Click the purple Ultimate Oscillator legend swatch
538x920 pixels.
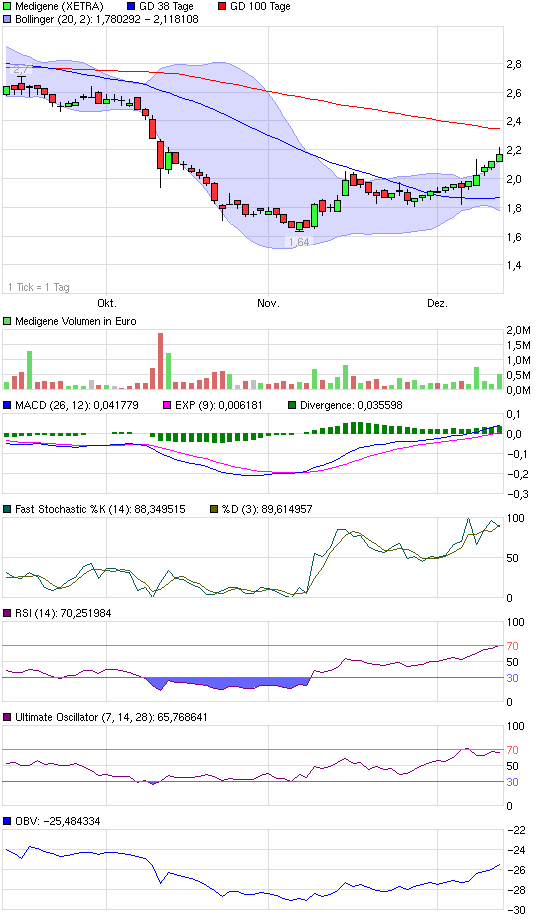[x=7, y=718]
